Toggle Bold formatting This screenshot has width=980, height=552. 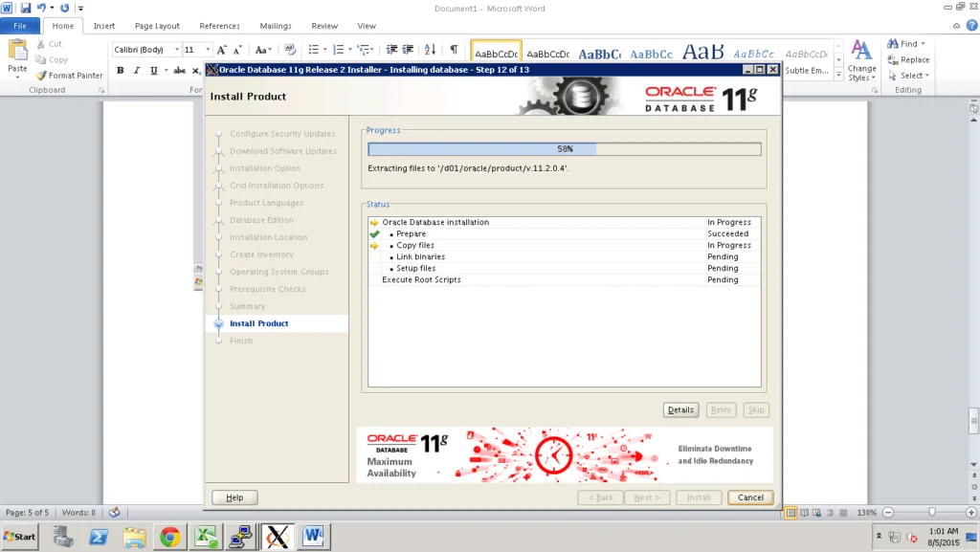(x=120, y=70)
